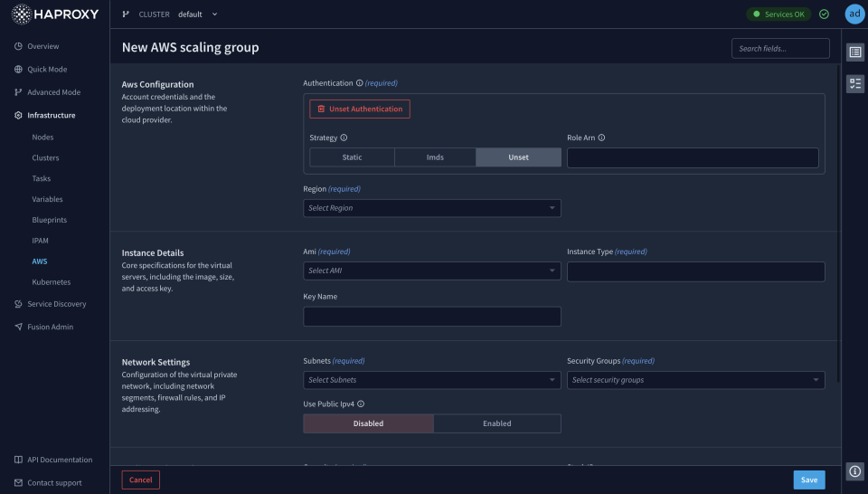This screenshot has height=494, width=868.
Task: Select the Unset strategy option
Action: pyautogui.click(x=519, y=157)
